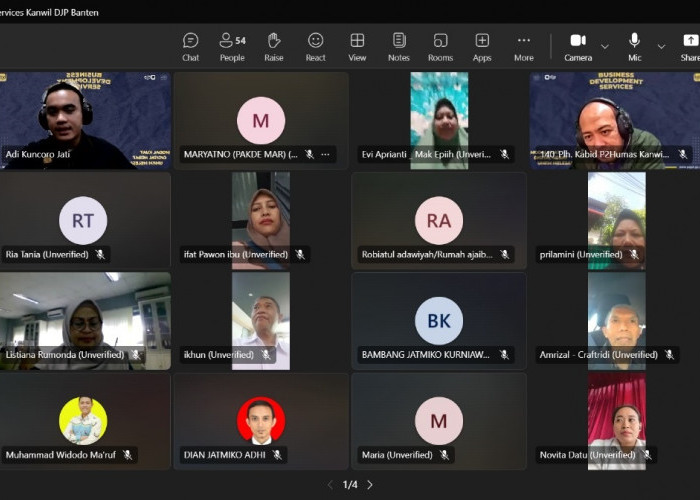Open the React emoji options
700x500 pixels.
[x=315, y=46]
